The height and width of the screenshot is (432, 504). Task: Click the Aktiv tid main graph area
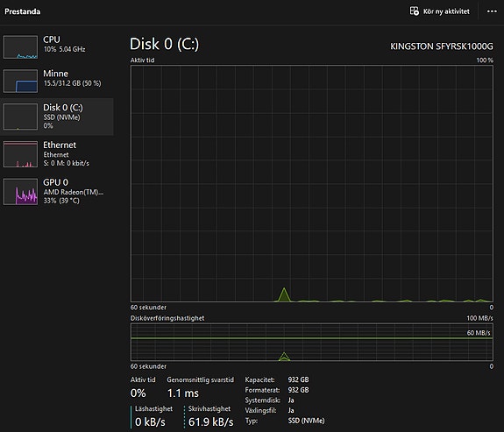[x=312, y=183]
